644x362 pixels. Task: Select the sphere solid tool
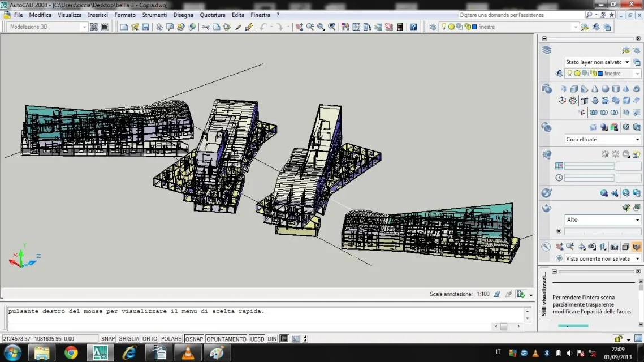[605, 89]
